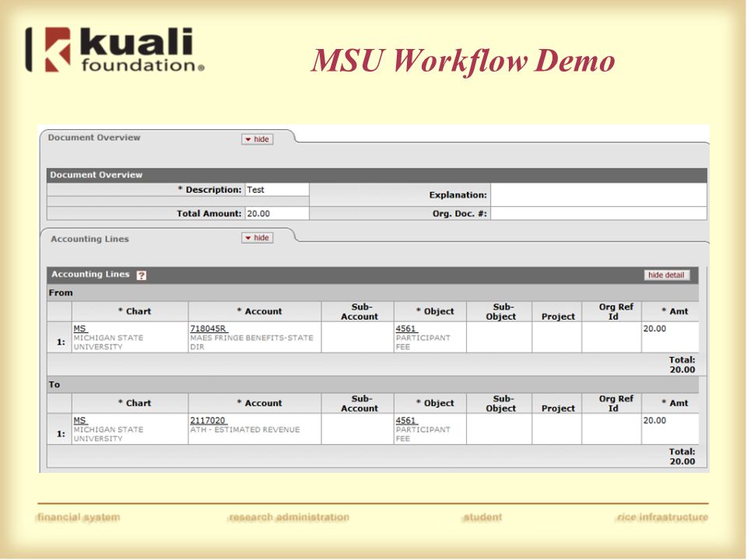Click the MAES FRINGE BENEFITS-STATE DIR text
Screen dimensions: 747x560
(251, 342)
